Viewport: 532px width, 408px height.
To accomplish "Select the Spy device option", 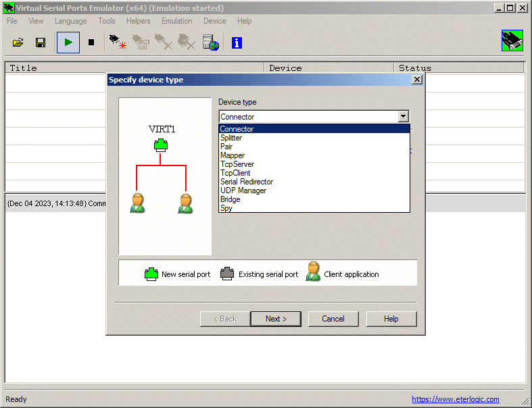I will [x=226, y=208].
